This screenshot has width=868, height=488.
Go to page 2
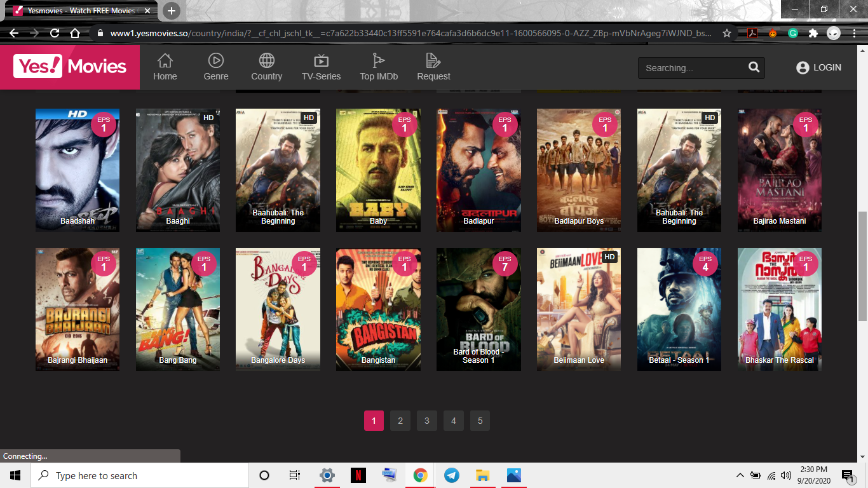[x=400, y=421]
